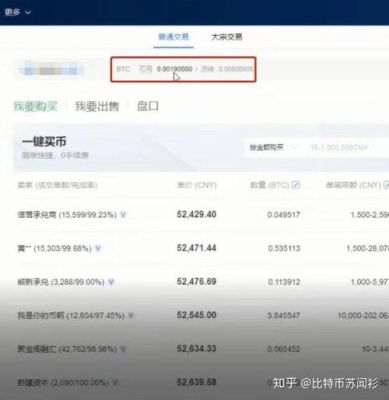Open the 更多 dropdown in top bar
Viewport: 389px width, 400px height.
point(17,12)
